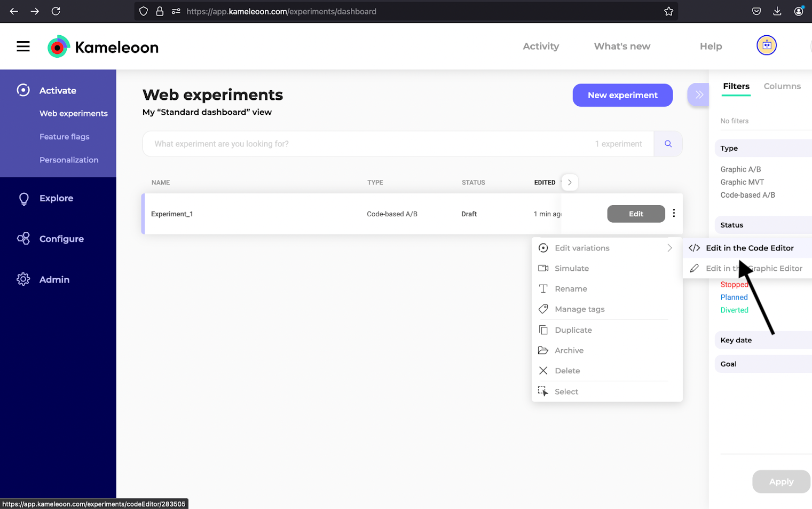Click the search magnifier icon

pos(668,144)
